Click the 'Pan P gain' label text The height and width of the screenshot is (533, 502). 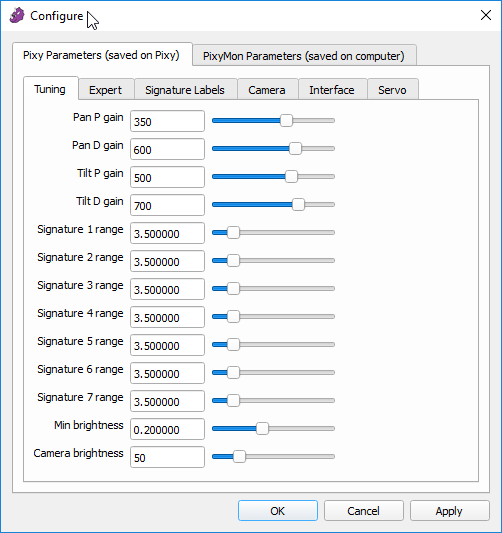point(98,117)
